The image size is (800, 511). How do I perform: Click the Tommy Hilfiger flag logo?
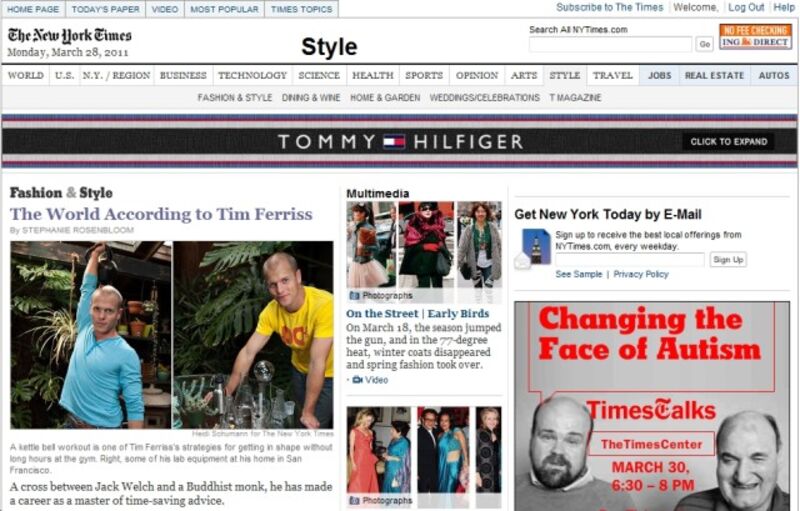pos(394,141)
